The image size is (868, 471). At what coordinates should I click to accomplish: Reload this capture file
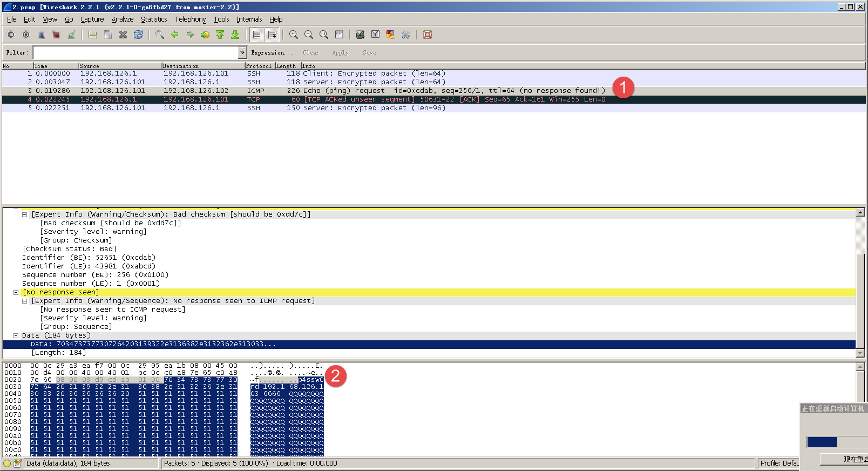(138, 35)
